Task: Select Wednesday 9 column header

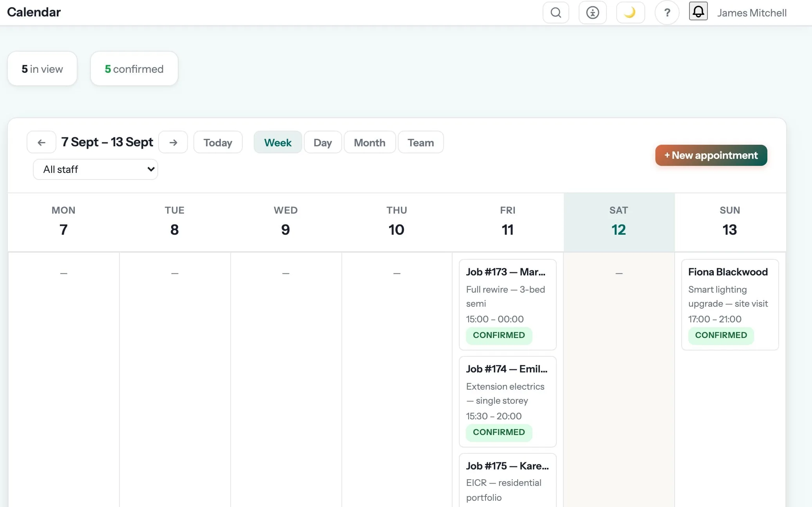Action: click(x=285, y=221)
